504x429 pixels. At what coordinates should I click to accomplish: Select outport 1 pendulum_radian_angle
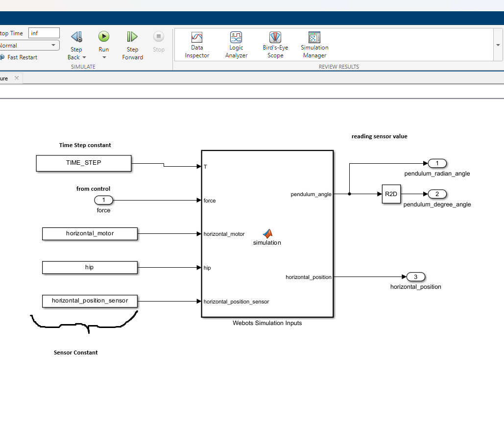click(x=437, y=163)
